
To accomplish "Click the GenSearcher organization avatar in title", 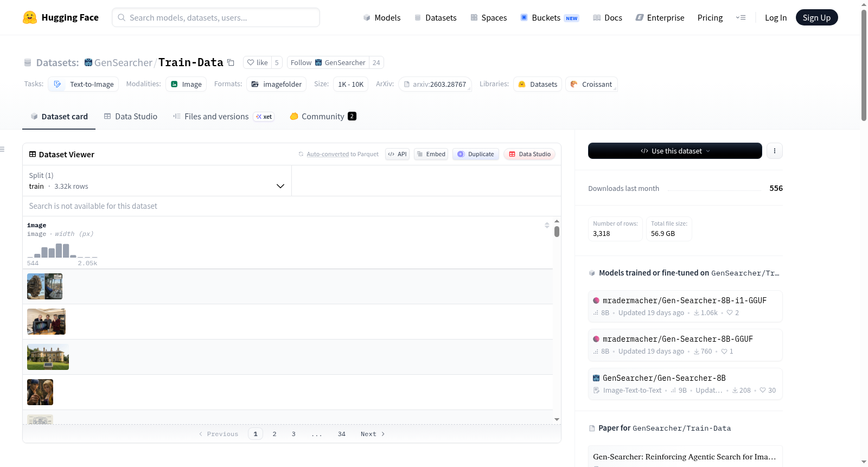I will tap(88, 62).
